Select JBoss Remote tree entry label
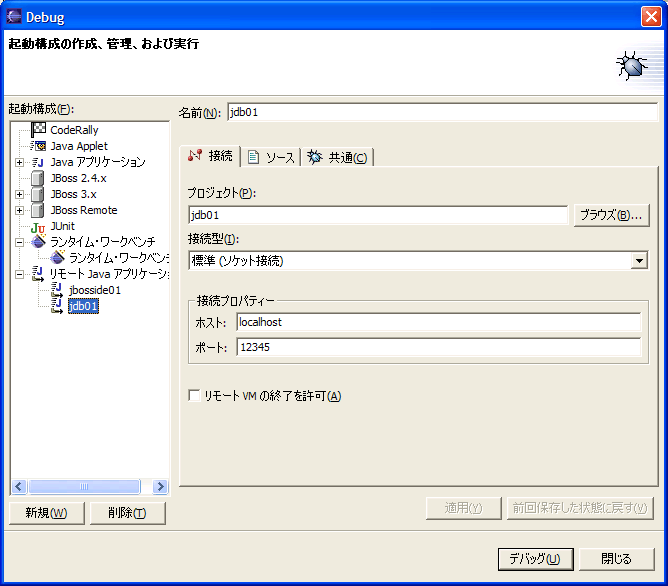This screenshot has height=586, width=668. point(84,210)
